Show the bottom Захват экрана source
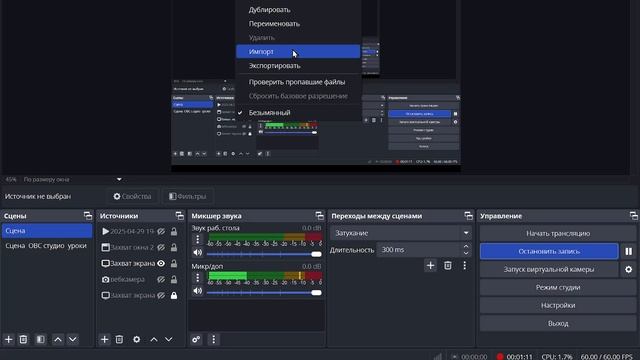The image size is (640, 360). tap(161, 295)
